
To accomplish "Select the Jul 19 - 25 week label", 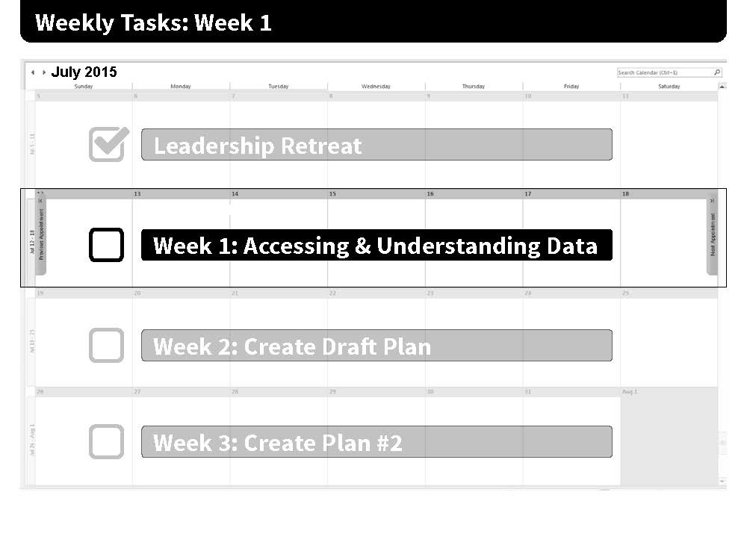I will coord(32,341).
